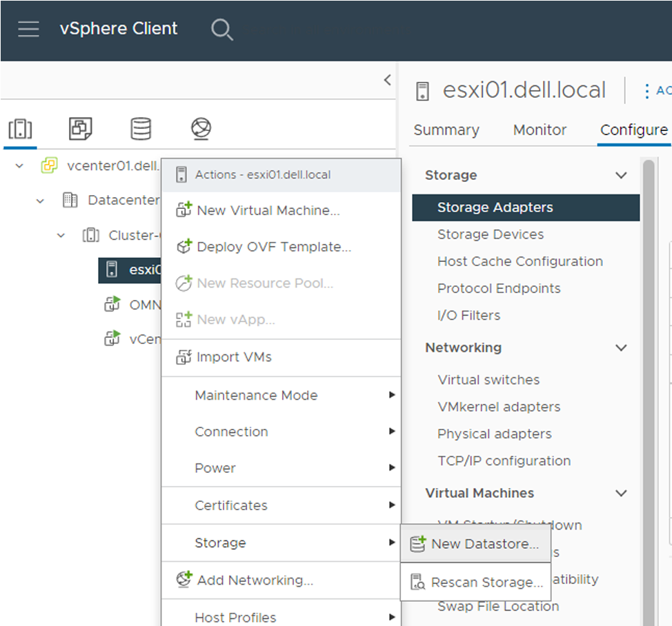The image size is (672, 626).
Task: Switch to the Monitor tab
Action: coord(540,130)
